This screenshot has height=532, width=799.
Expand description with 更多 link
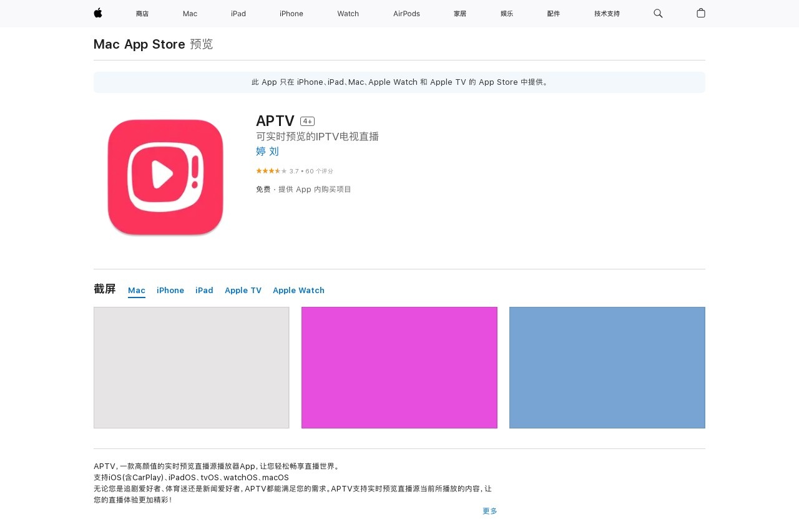[x=490, y=511]
